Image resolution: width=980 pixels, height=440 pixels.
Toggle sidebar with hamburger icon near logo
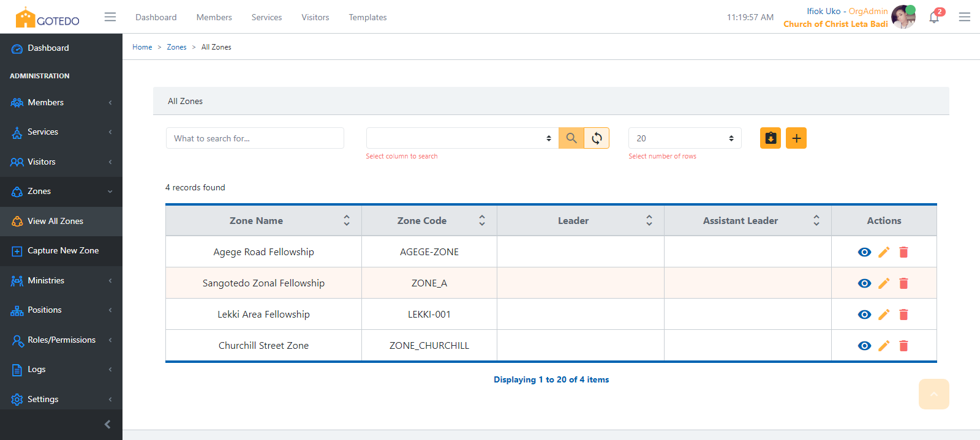(110, 17)
